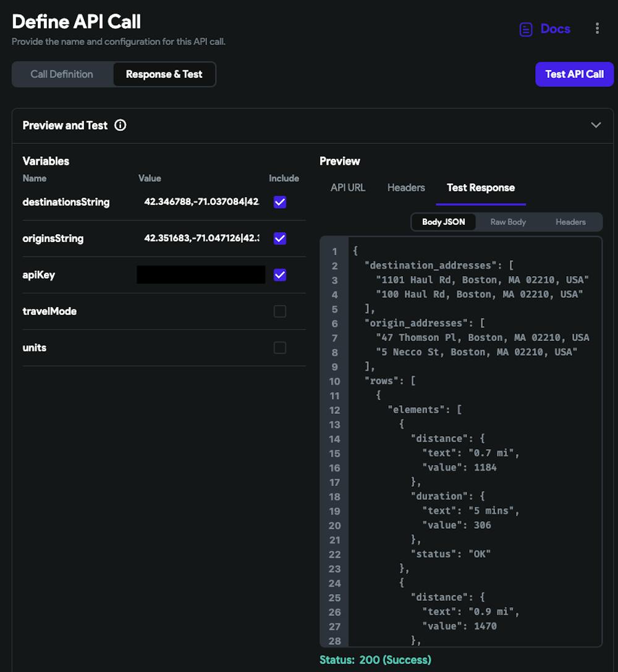Click the Docs document icon

[x=526, y=29]
